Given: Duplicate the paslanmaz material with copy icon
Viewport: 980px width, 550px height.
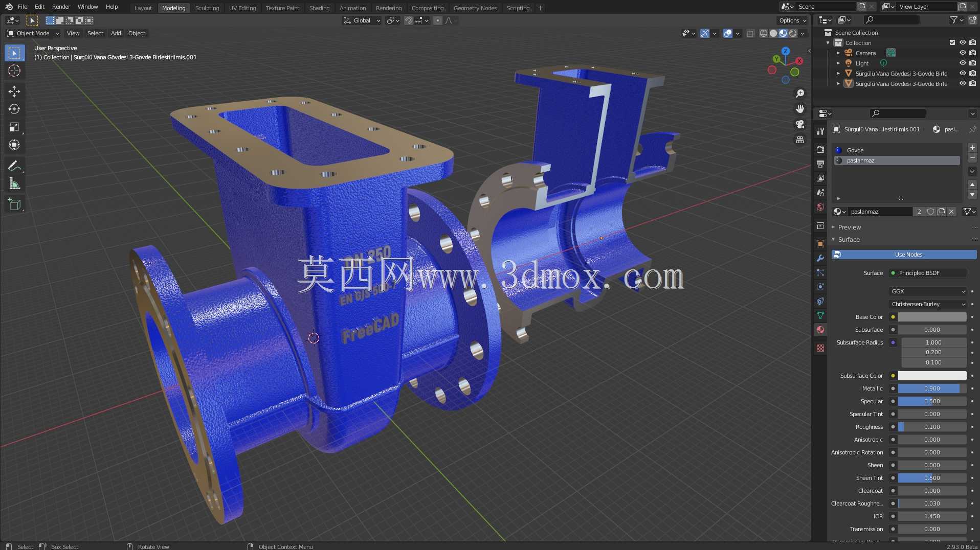Looking at the screenshot, I should [941, 212].
